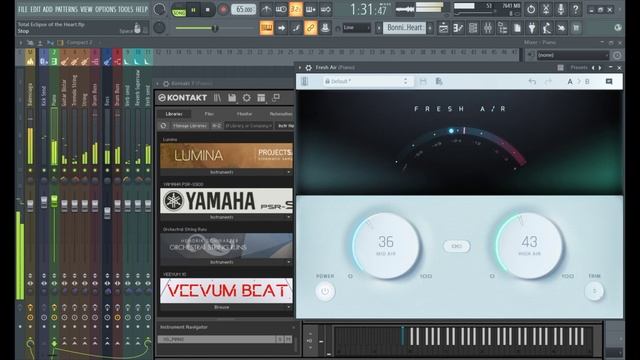Click the question mark help icon
640x360 pixels.
pyautogui.click(x=576, y=9)
